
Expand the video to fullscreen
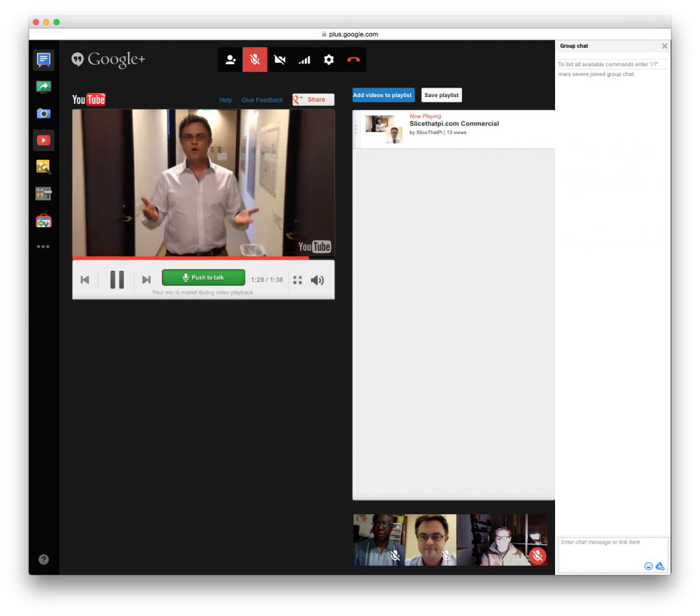coord(297,280)
